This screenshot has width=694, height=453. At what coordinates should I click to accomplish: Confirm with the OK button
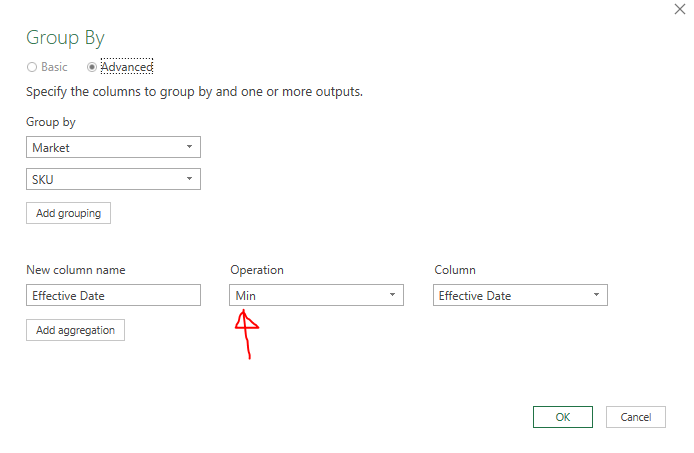562,417
